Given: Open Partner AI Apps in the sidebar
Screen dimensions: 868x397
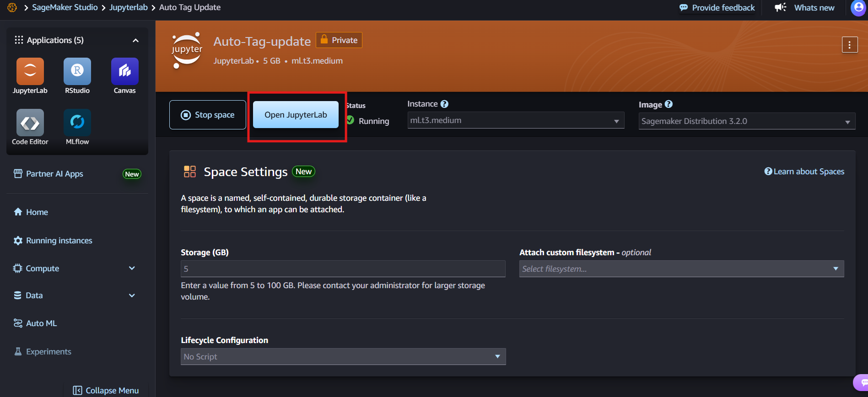Looking at the screenshot, I should [49, 174].
